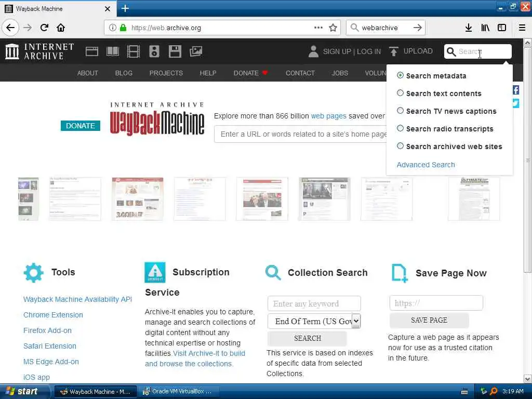Bookmark this page with star icon

333,28
